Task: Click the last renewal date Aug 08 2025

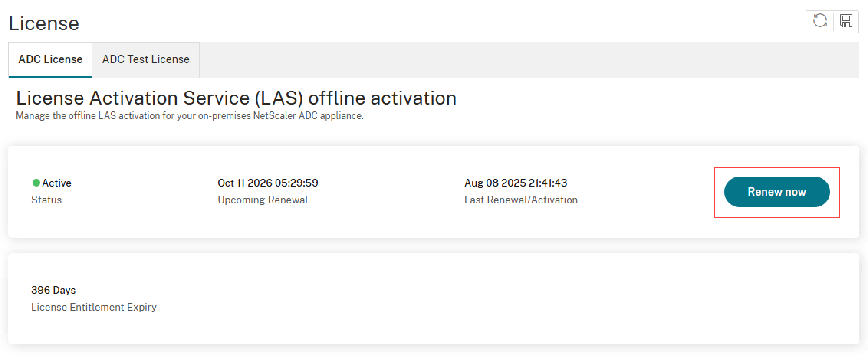Action: click(516, 183)
